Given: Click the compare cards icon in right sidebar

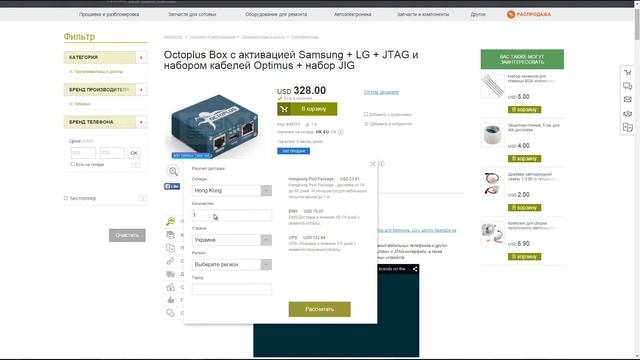Looking at the screenshot, I should click(x=627, y=127).
